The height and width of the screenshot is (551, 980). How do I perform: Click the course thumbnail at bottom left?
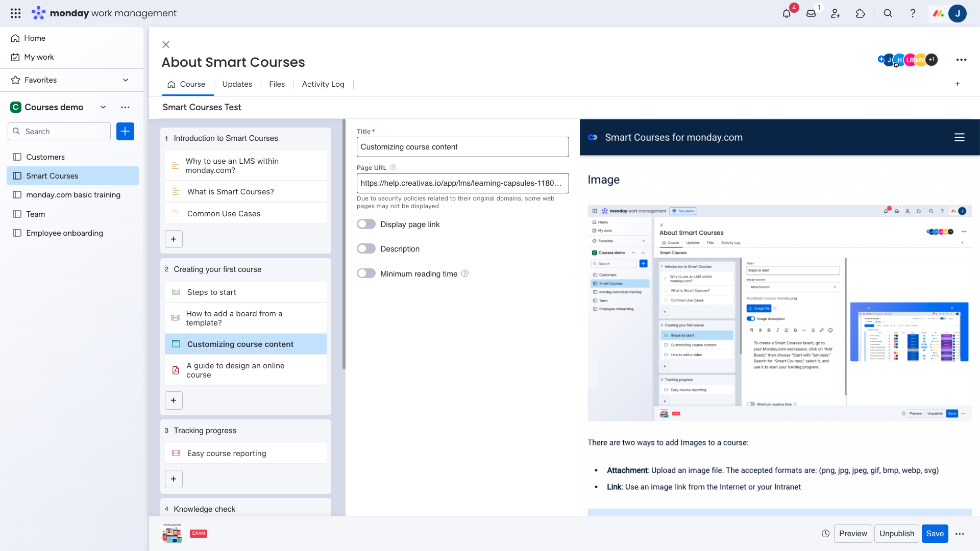tap(172, 534)
